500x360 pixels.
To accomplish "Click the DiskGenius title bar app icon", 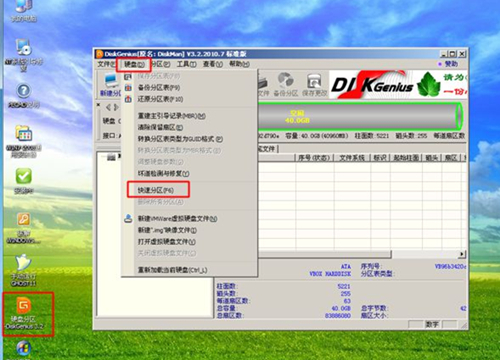I will [x=99, y=54].
